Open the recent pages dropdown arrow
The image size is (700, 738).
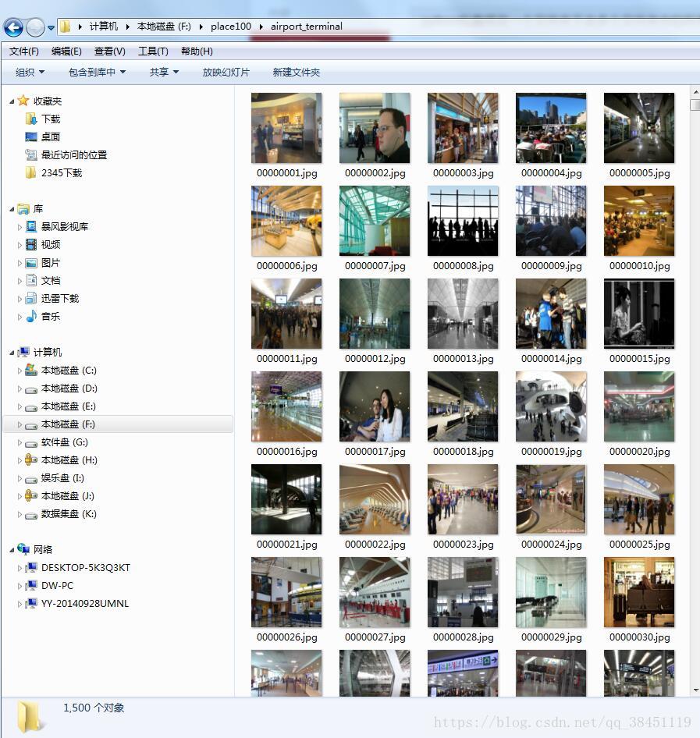click(x=51, y=28)
